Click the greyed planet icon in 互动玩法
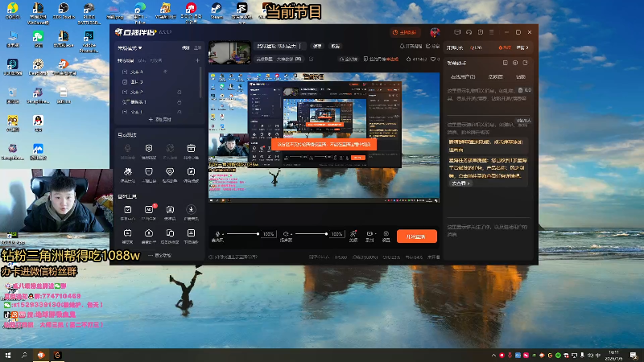The width and height of the screenshot is (644, 362). point(170,148)
